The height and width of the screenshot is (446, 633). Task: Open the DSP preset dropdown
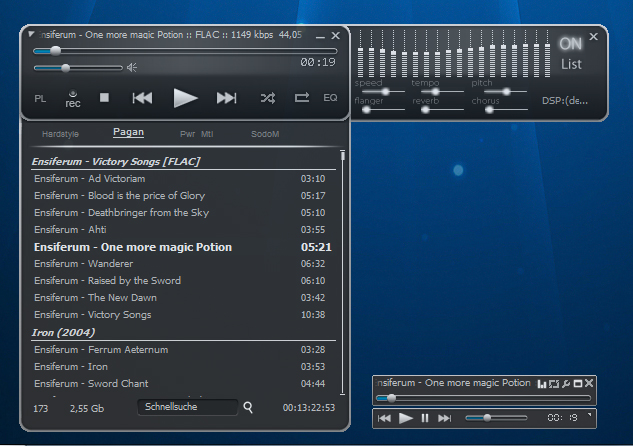point(565,101)
